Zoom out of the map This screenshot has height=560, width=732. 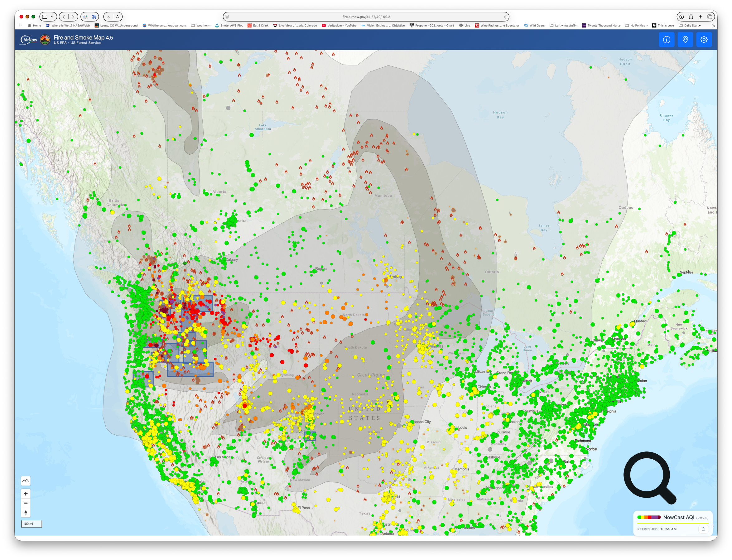coord(26,503)
